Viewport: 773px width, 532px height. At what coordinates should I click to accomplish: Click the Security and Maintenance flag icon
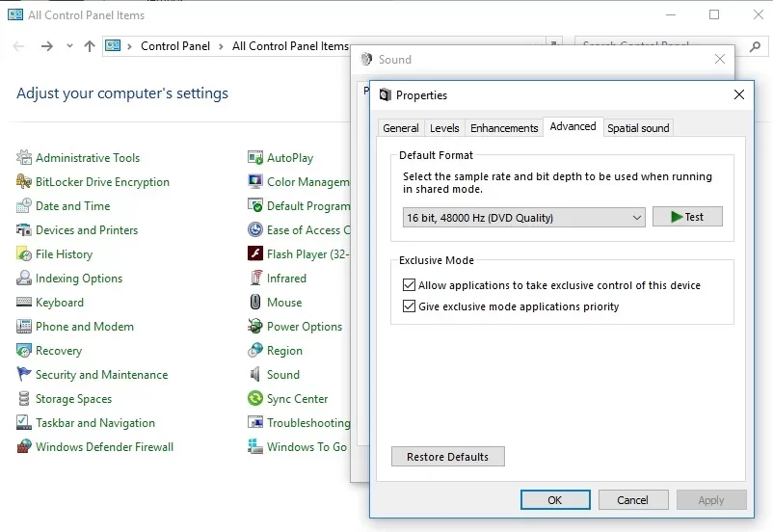click(x=24, y=375)
